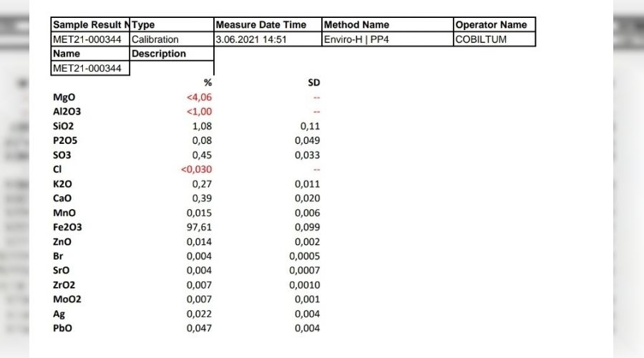Click the SD column header
Image resolution: width=644 pixels, height=358 pixels.
pos(313,82)
